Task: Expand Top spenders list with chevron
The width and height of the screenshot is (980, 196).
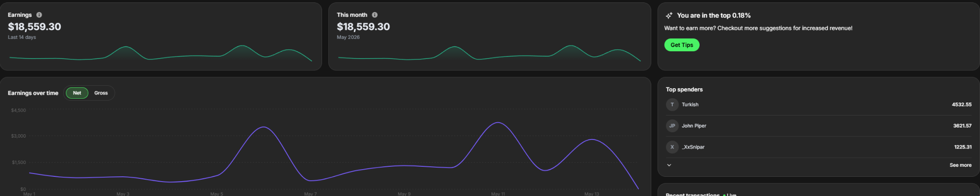Action: point(669,165)
